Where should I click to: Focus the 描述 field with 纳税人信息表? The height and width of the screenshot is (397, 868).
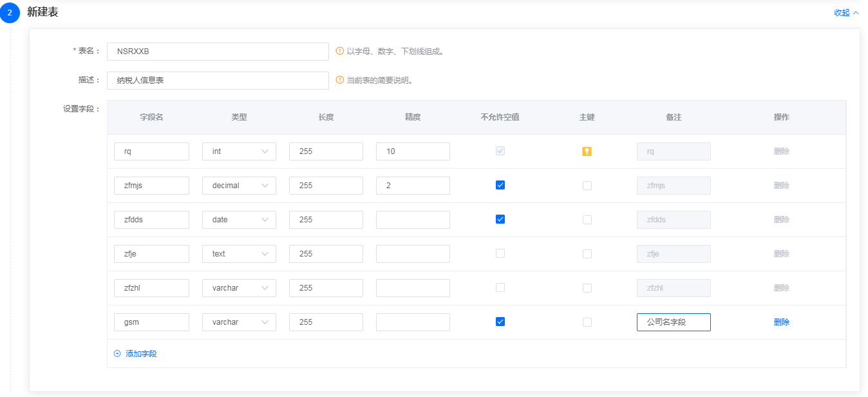(218, 81)
